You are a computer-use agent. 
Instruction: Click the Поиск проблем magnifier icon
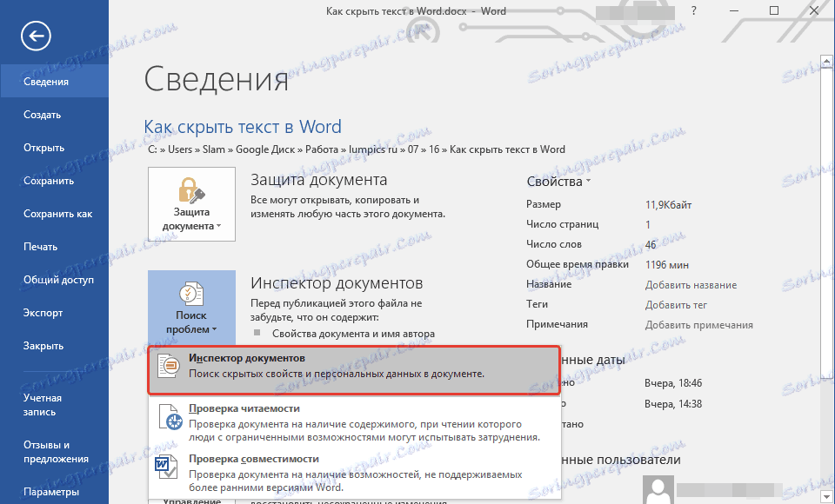coord(191,295)
